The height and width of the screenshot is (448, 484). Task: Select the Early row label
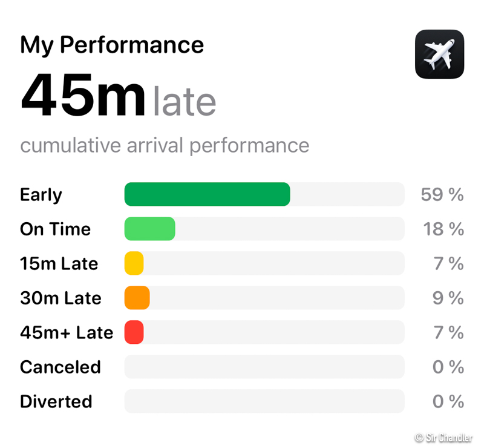41,195
